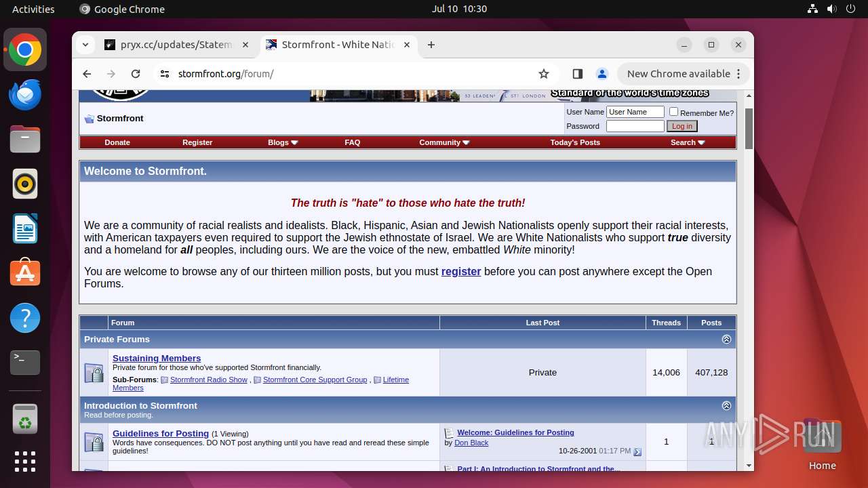Open the Chrome profile avatar
The image size is (868, 488).
pos(601,74)
